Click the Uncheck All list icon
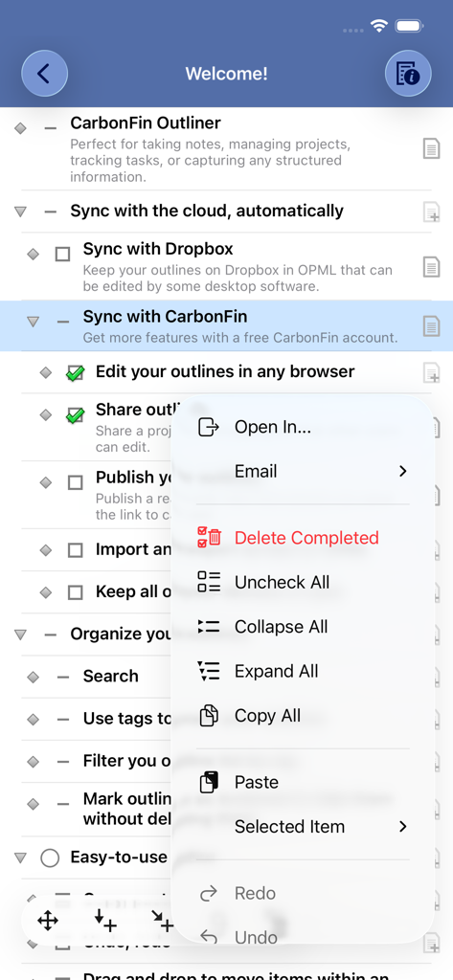 tap(209, 582)
